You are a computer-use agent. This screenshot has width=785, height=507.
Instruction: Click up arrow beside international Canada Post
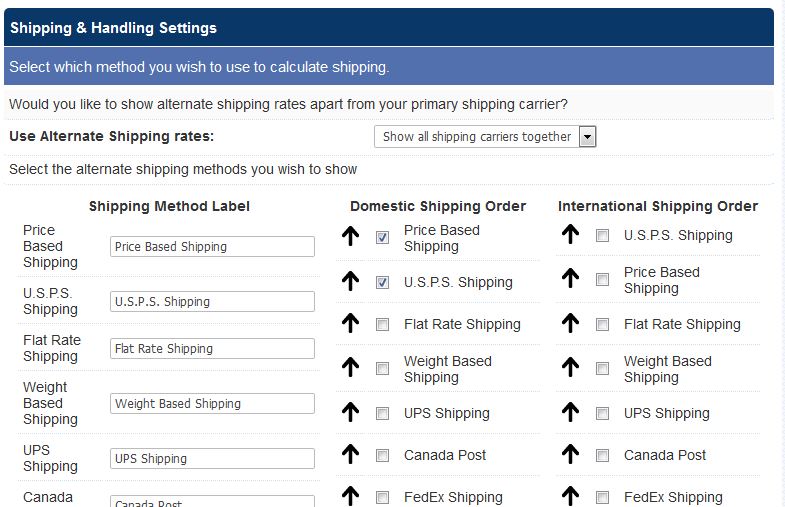click(x=570, y=455)
